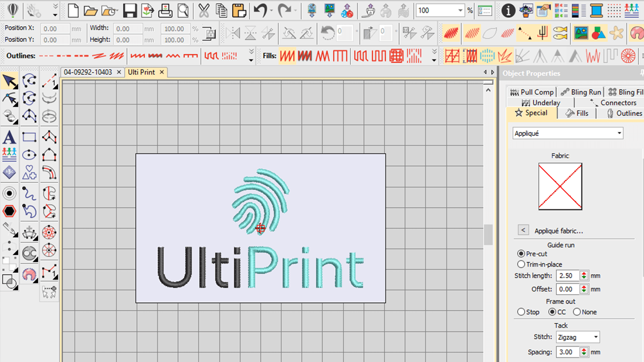Viewport: 644px width, 362px height.
Task: Choose the Select Object arrow tool
Action: coord(9,81)
